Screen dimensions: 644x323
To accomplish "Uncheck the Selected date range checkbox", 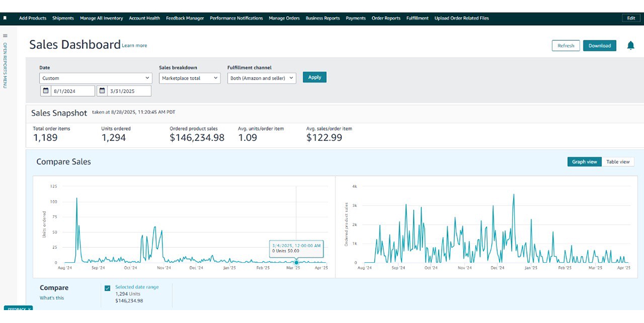I will [108, 288].
